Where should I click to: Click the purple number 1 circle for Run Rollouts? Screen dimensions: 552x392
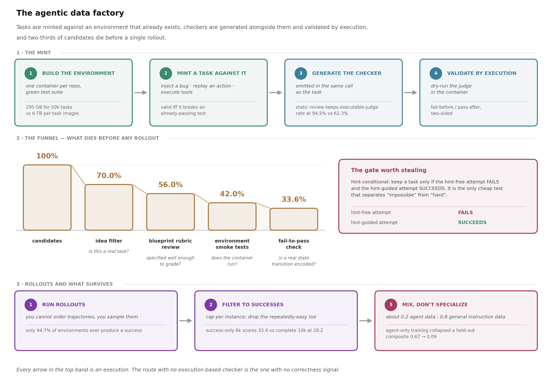31,305
